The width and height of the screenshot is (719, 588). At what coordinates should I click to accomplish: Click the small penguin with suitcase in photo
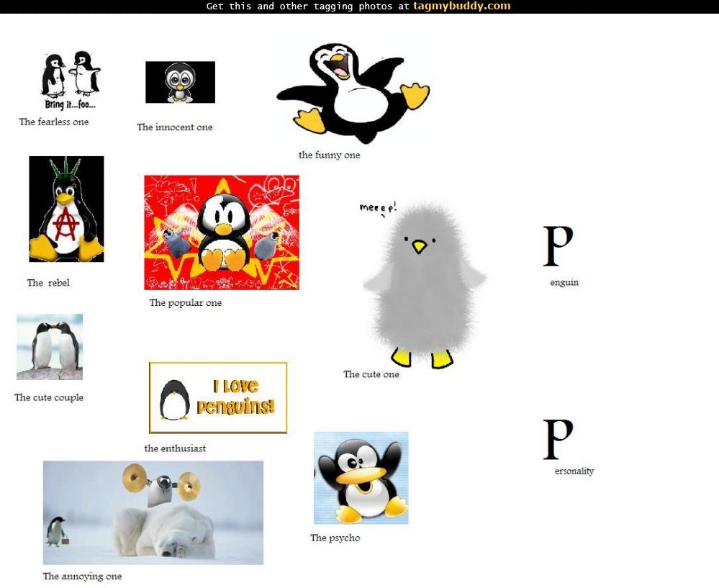[57, 532]
